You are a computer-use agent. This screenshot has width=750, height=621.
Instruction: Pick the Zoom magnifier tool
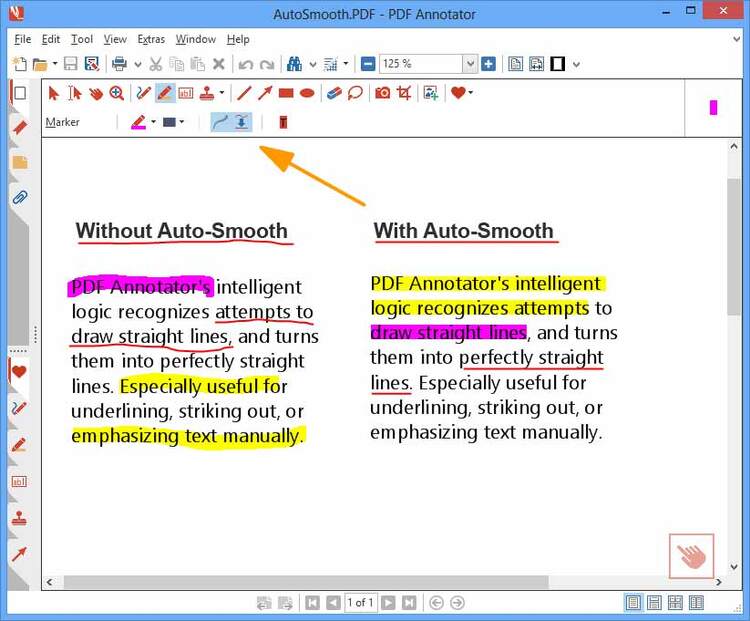tap(117, 93)
